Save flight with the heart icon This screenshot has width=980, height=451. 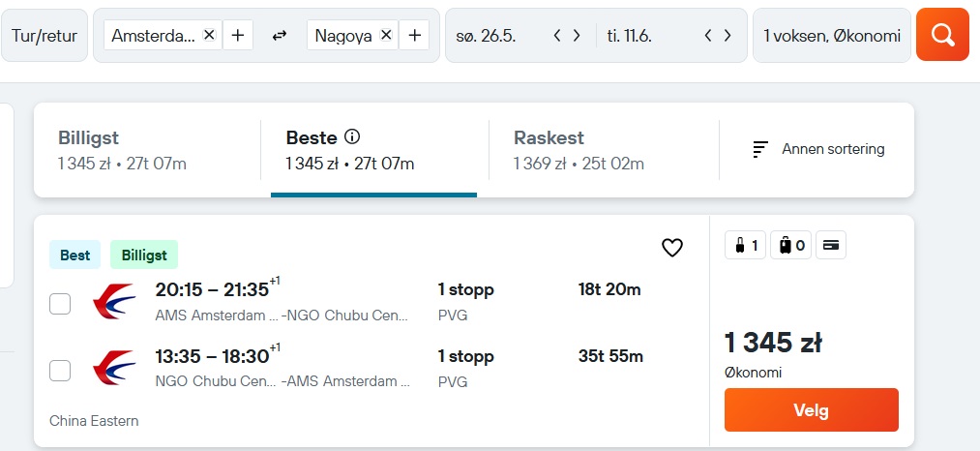672,248
